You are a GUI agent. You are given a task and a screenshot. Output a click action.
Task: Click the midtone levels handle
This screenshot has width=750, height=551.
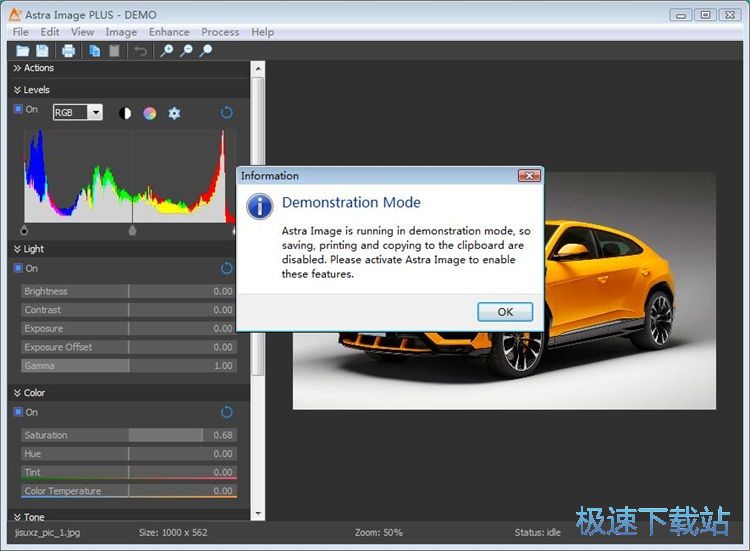click(132, 231)
